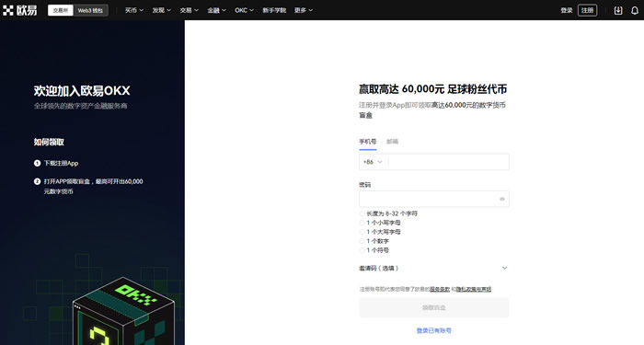The height and width of the screenshot is (345, 644).
Task: Click 登录 in the header
Action: coord(567,10)
